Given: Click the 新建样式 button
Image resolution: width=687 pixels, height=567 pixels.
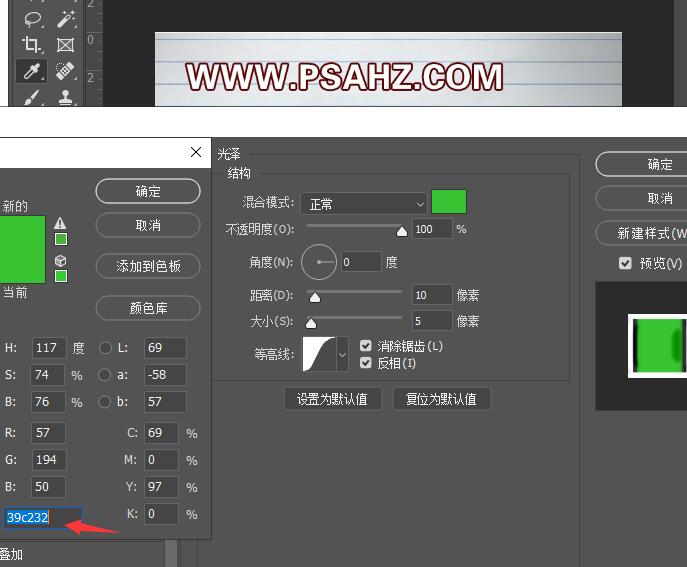Looking at the screenshot, I should tap(641, 233).
